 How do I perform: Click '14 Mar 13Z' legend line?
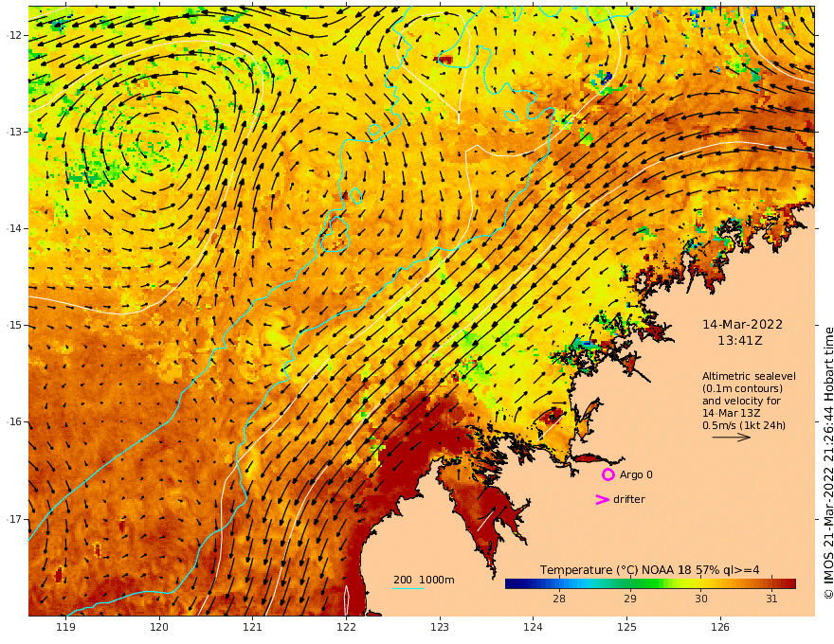(731, 413)
